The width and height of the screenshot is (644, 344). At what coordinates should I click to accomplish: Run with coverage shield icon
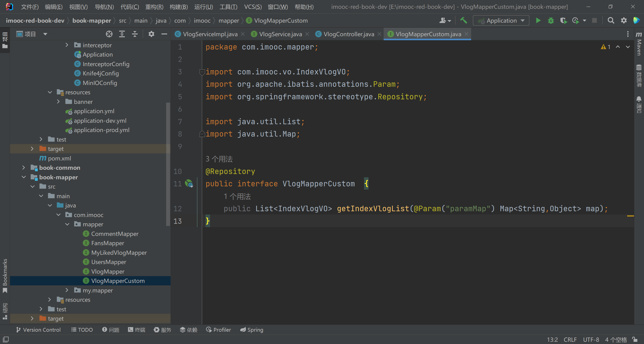(x=563, y=21)
